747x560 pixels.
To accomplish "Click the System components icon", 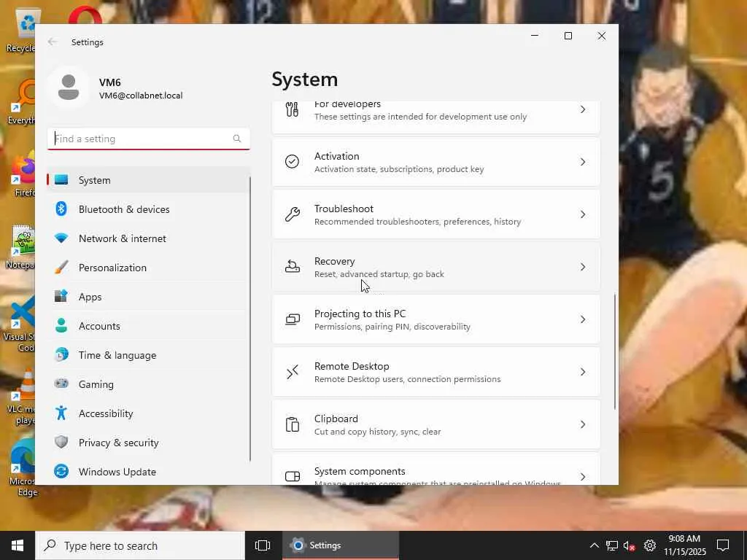I will click(x=292, y=476).
